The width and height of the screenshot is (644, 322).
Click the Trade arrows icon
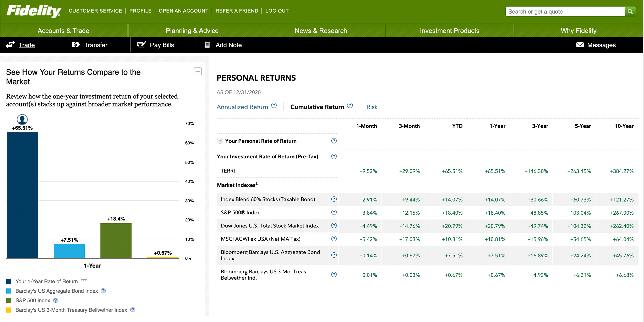coord(10,45)
